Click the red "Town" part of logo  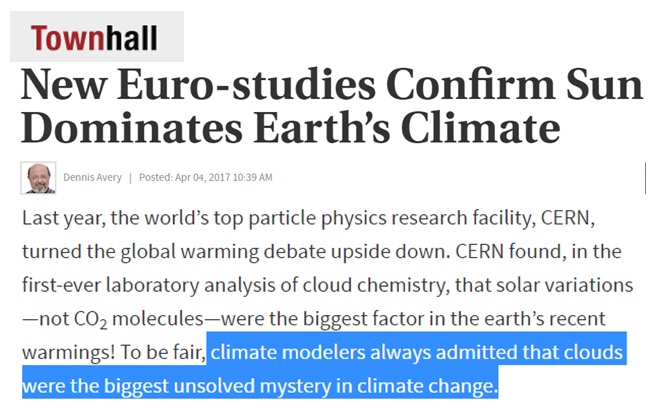click(x=67, y=38)
